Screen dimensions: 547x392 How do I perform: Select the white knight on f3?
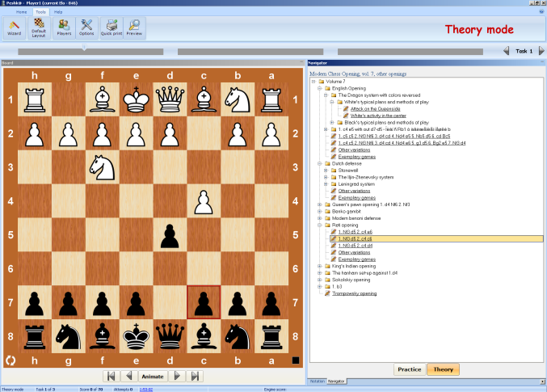coord(103,167)
